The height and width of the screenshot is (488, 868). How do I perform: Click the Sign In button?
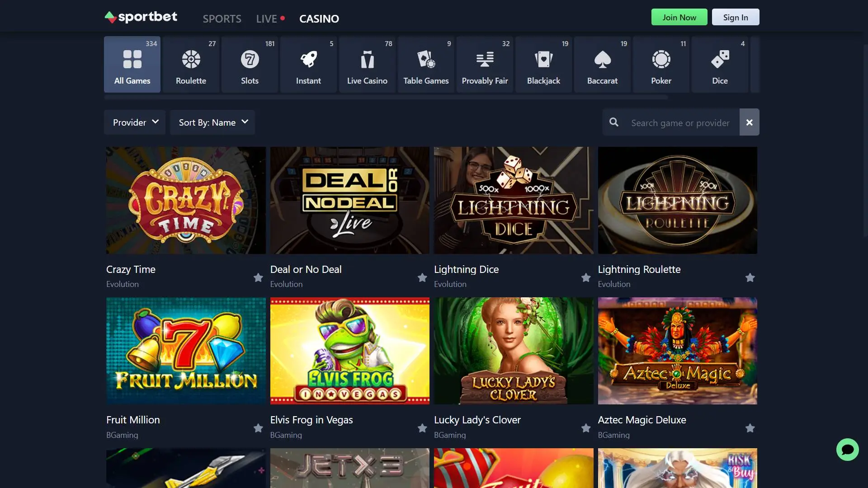(736, 17)
